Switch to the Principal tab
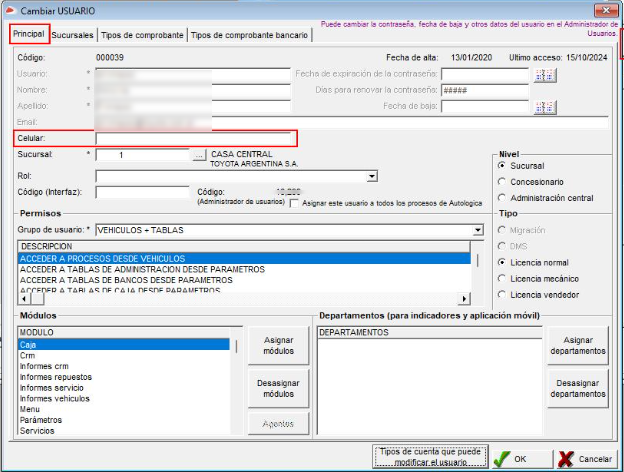This screenshot has width=624, height=472. (29, 34)
